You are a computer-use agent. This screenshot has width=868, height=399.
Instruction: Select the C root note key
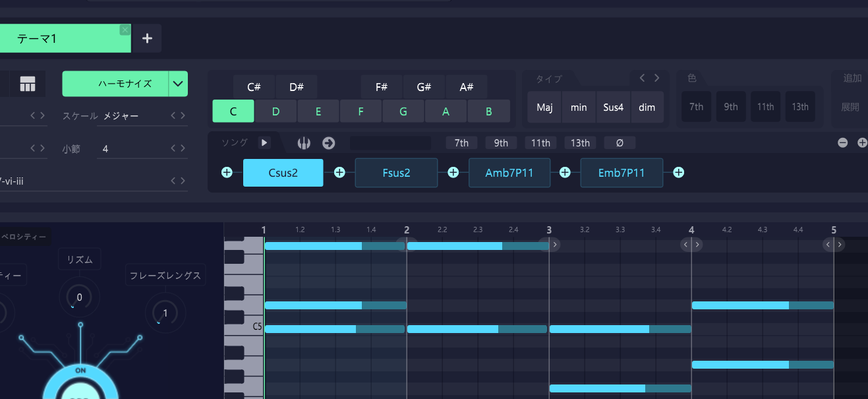233,111
